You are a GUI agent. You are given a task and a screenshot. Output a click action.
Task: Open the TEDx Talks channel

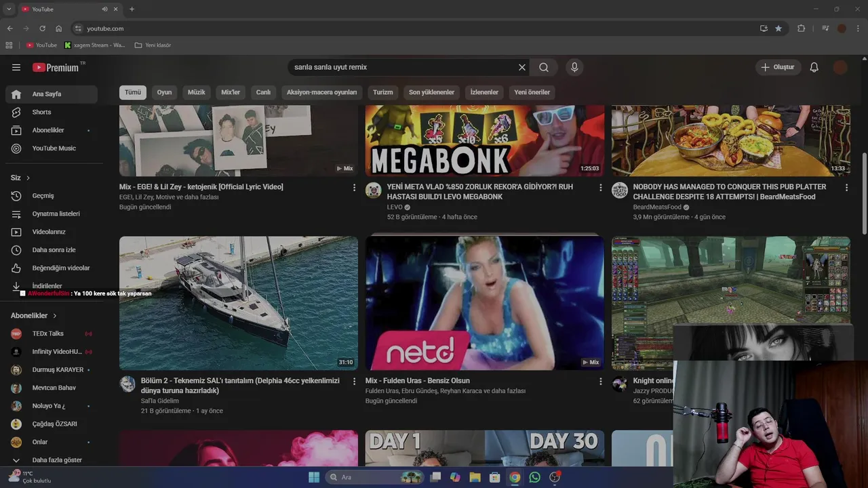tap(52, 333)
